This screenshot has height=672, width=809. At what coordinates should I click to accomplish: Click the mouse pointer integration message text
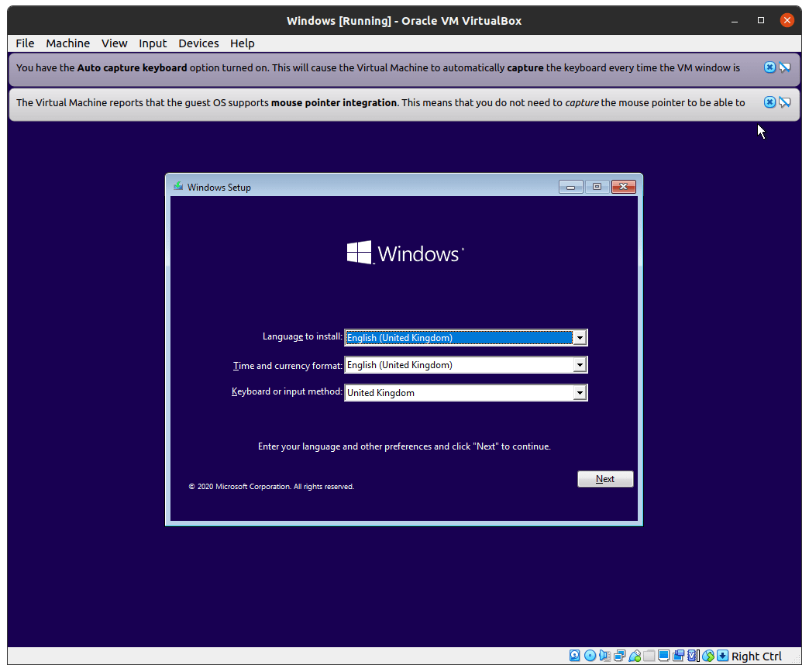point(380,103)
